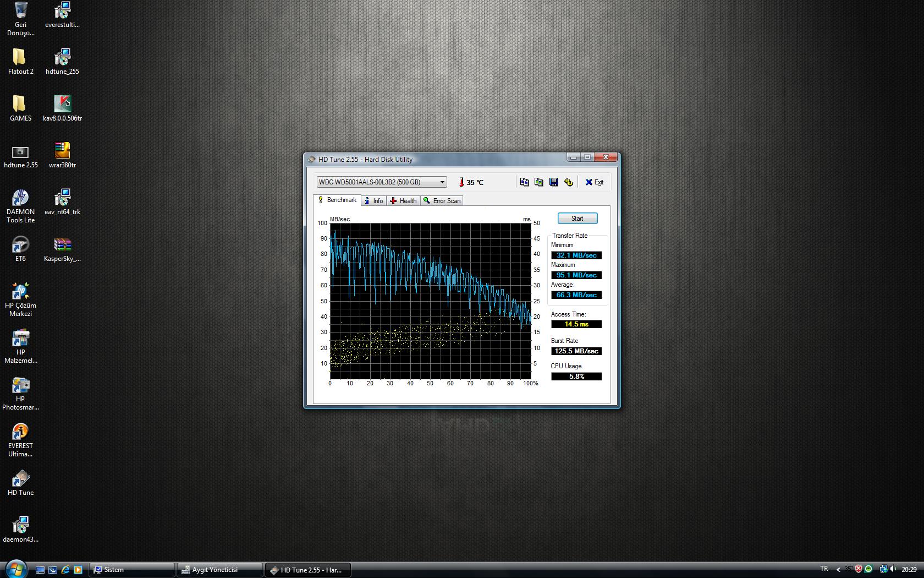This screenshot has height=578, width=924.
Task: Expand hidden system tray icons arrow
Action: point(838,570)
